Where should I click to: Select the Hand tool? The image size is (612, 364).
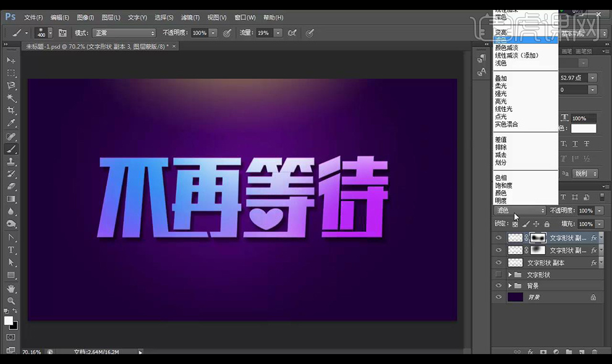tap(11, 288)
